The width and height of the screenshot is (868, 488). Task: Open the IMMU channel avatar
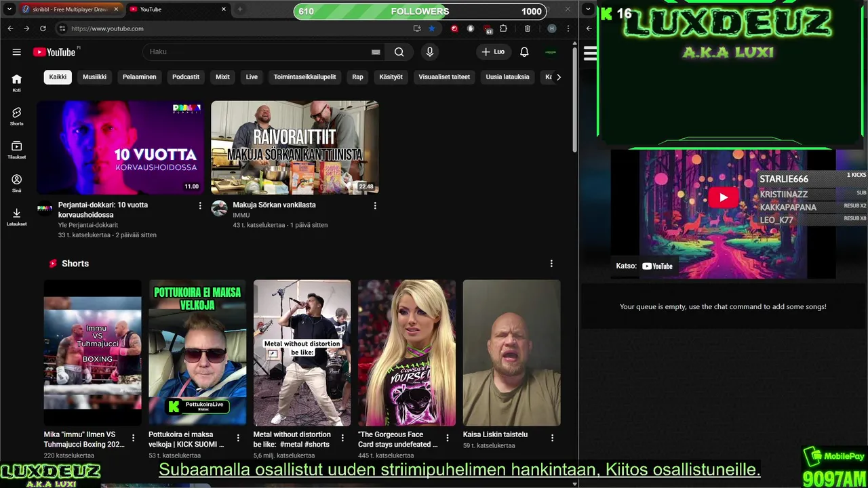(x=219, y=208)
